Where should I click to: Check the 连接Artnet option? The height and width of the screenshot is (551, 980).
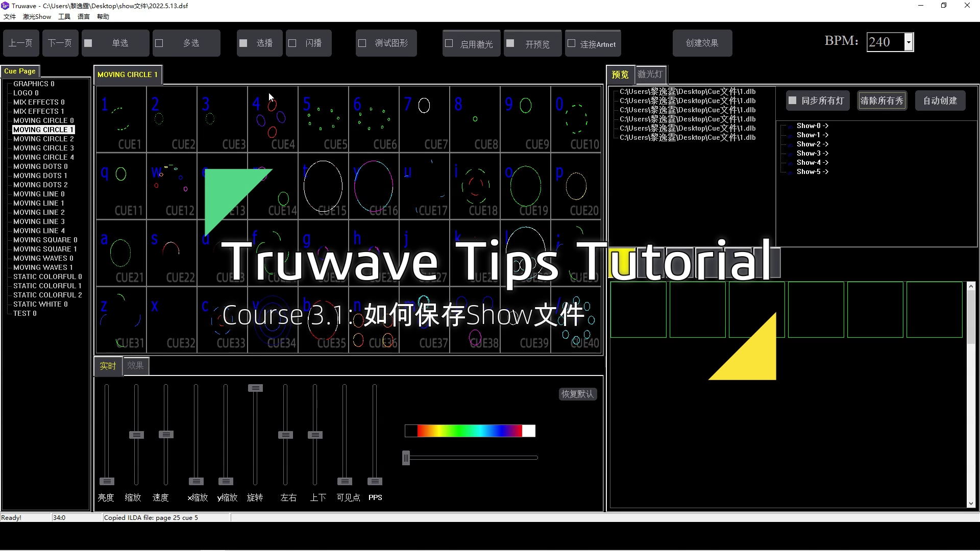(572, 44)
